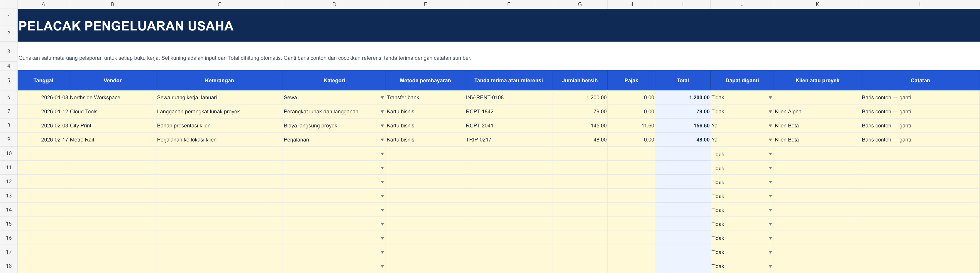Select reference cell TRIP-0217
Image resolution: width=980 pixels, height=273 pixels.
508,140
